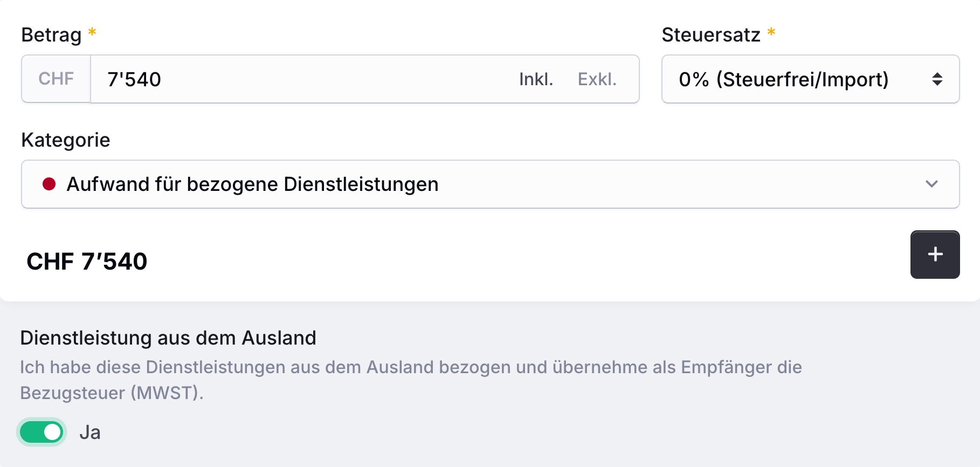Click the CHF currency prefix
Screen dimensions: 980x467
click(56, 79)
